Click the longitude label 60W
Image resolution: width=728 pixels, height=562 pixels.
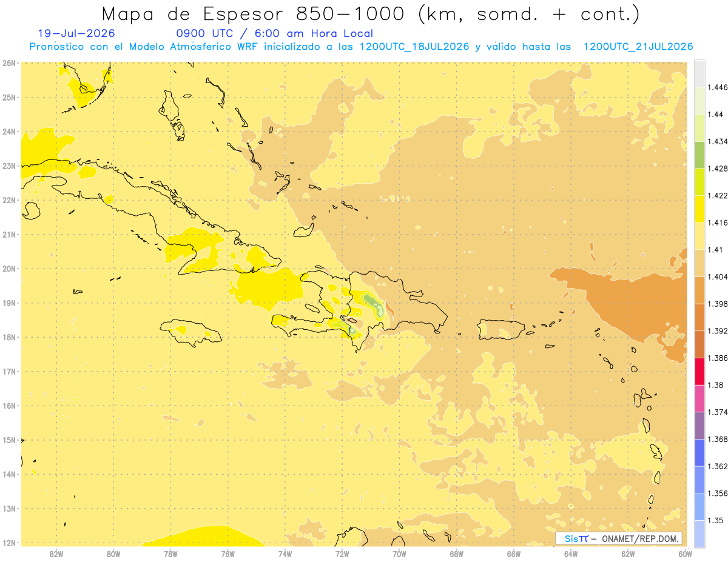686,553
